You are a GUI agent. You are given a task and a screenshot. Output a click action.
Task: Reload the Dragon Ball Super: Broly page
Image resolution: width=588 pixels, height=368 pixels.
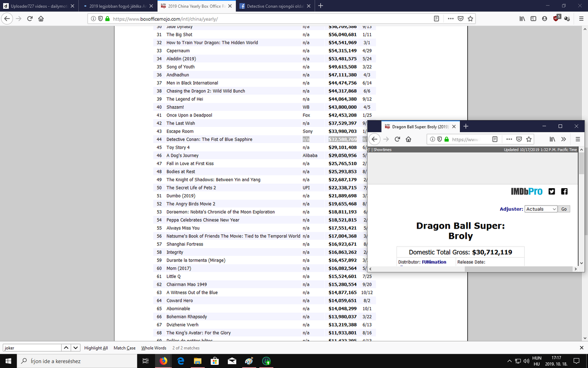[397, 139]
